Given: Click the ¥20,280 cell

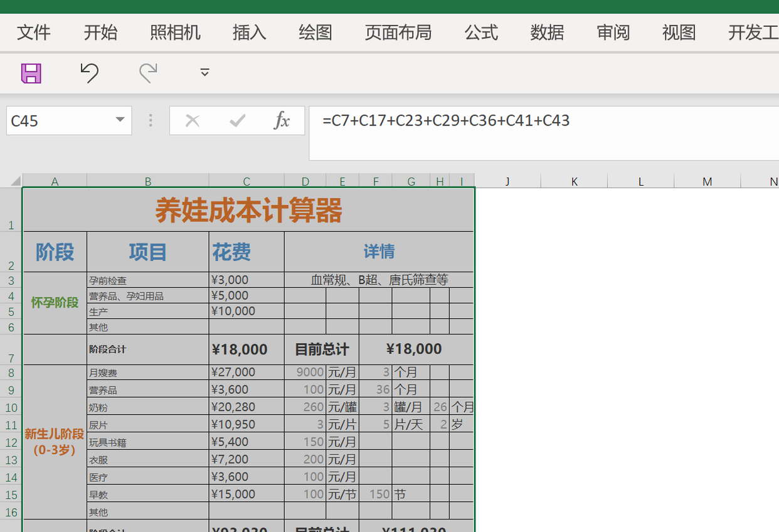Looking at the screenshot, I should pyautogui.click(x=246, y=407).
